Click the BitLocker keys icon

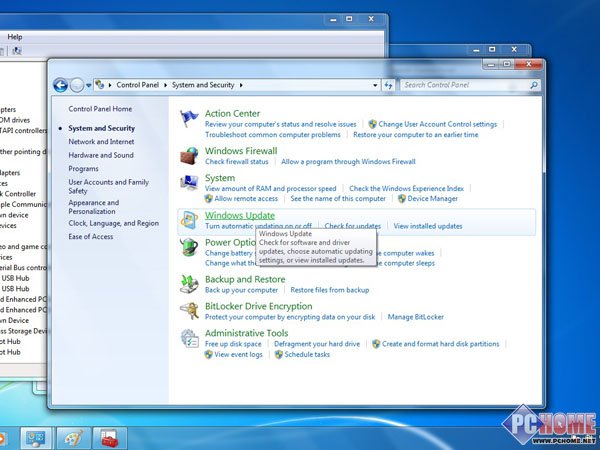pyautogui.click(x=189, y=311)
